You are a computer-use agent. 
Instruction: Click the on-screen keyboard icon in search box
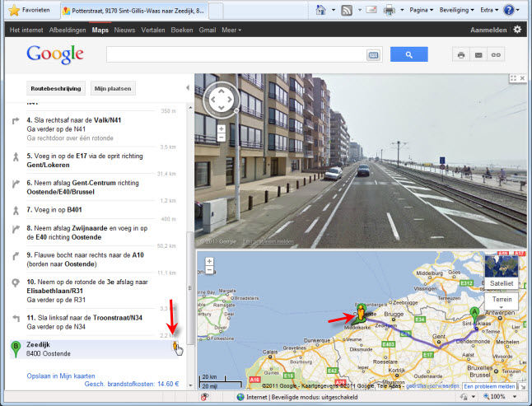[x=373, y=55]
